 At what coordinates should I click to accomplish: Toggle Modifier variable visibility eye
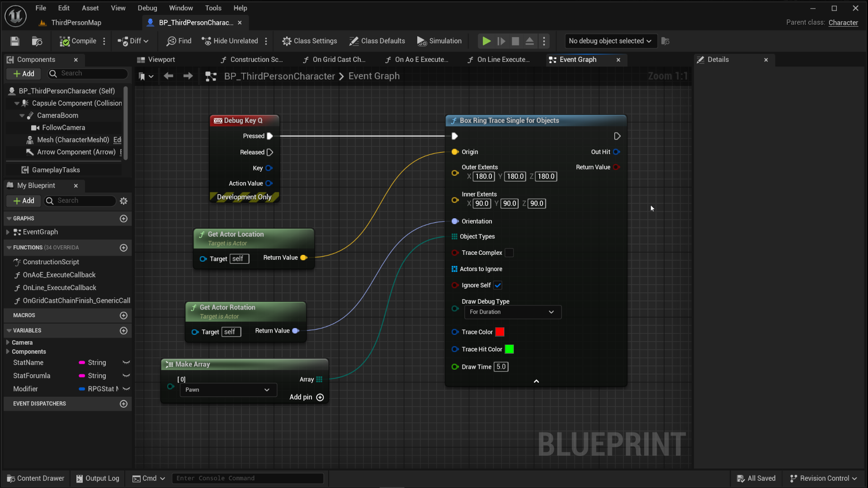[126, 389]
